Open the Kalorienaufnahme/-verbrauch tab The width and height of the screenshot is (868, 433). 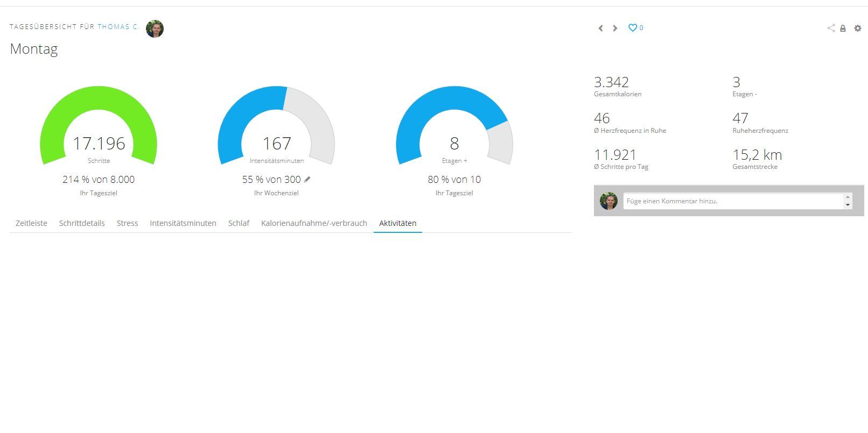click(x=314, y=223)
